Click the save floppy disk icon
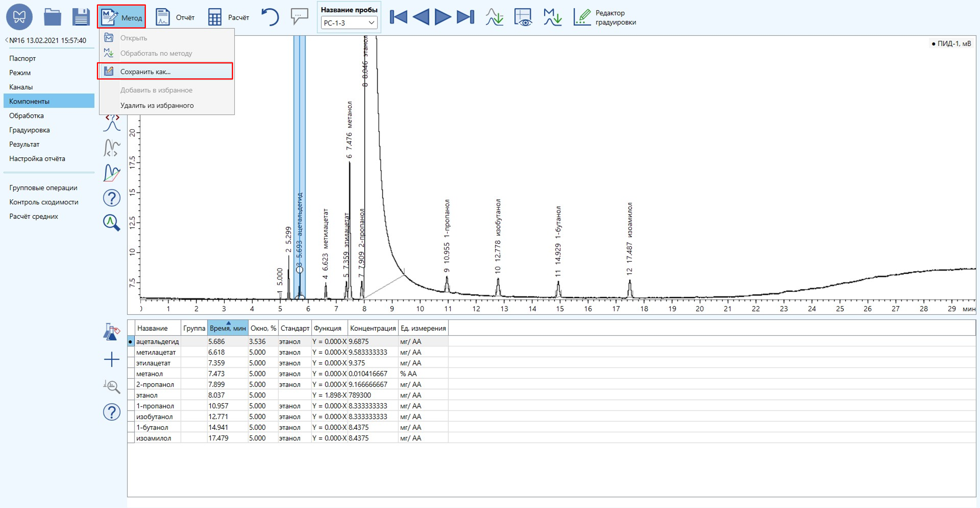 point(81,17)
